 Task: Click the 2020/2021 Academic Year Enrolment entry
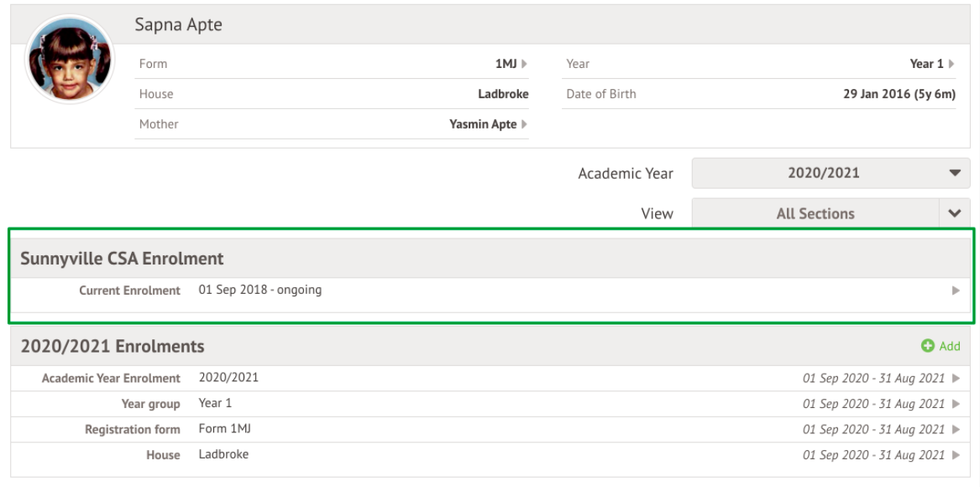pyautogui.click(x=228, y=378)
